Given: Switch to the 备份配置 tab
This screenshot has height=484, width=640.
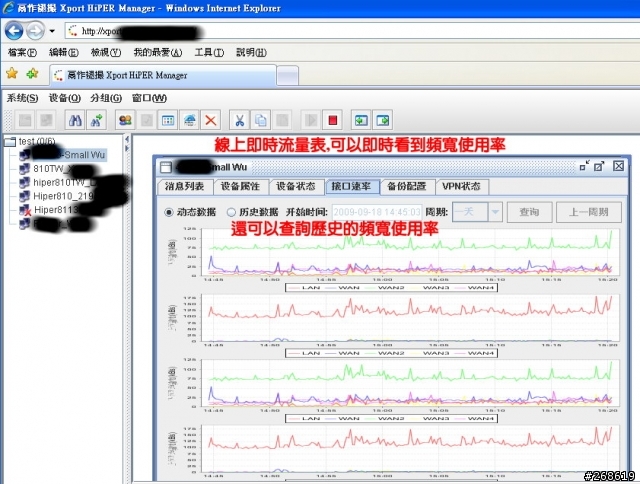Looking at the screenshot, I should (x=407, y=186).
